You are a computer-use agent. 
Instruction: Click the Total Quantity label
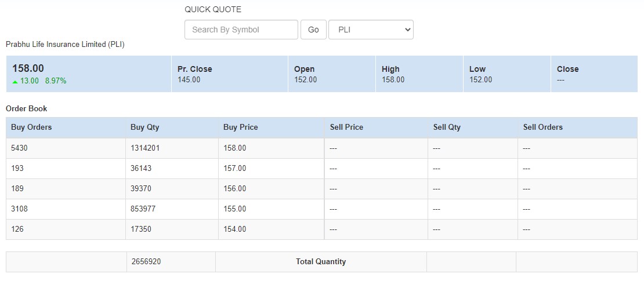[320, 262]
